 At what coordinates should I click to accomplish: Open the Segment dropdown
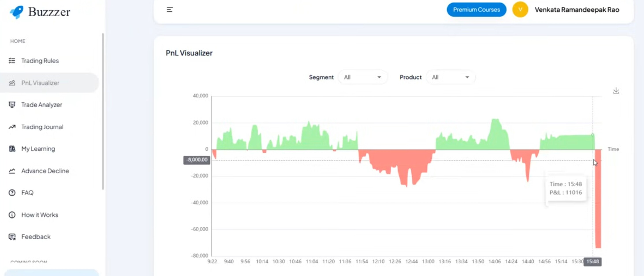(362, 77)
